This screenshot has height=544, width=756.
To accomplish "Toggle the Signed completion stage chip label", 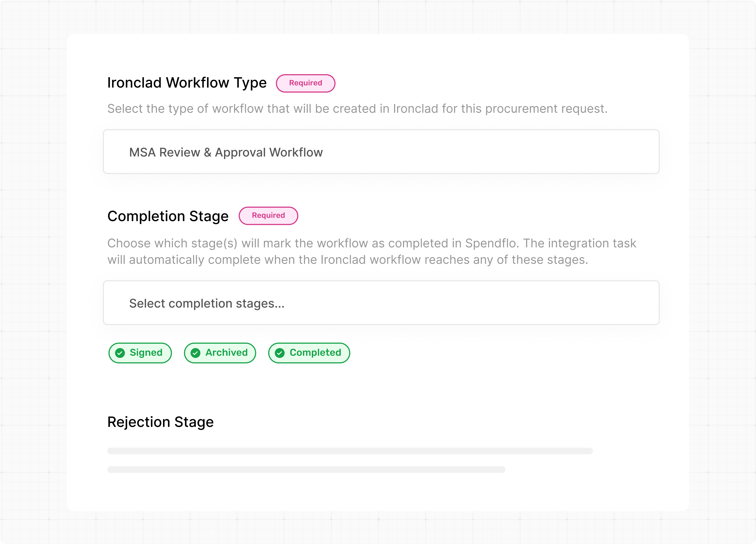I will point(146,352).
